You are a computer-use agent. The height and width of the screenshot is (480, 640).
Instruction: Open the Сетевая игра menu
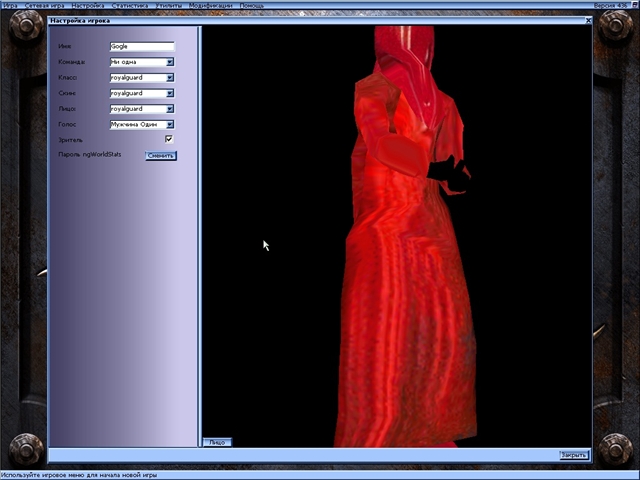[44, 5]
